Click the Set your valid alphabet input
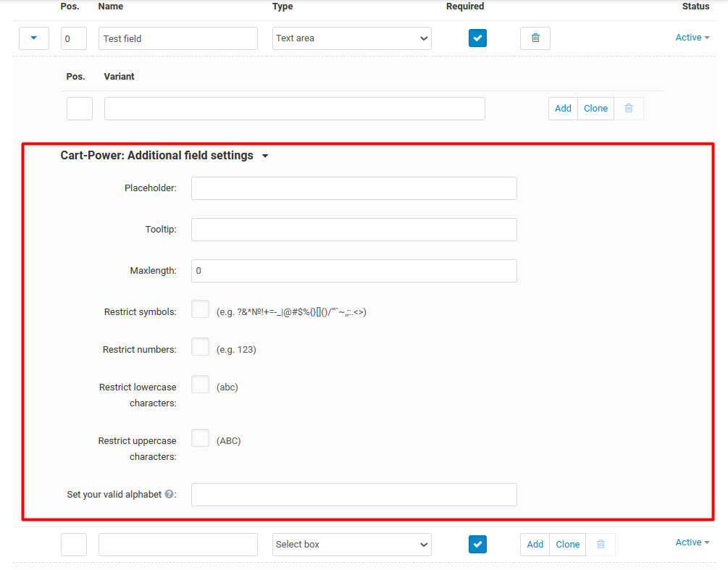 click(353, 495)
